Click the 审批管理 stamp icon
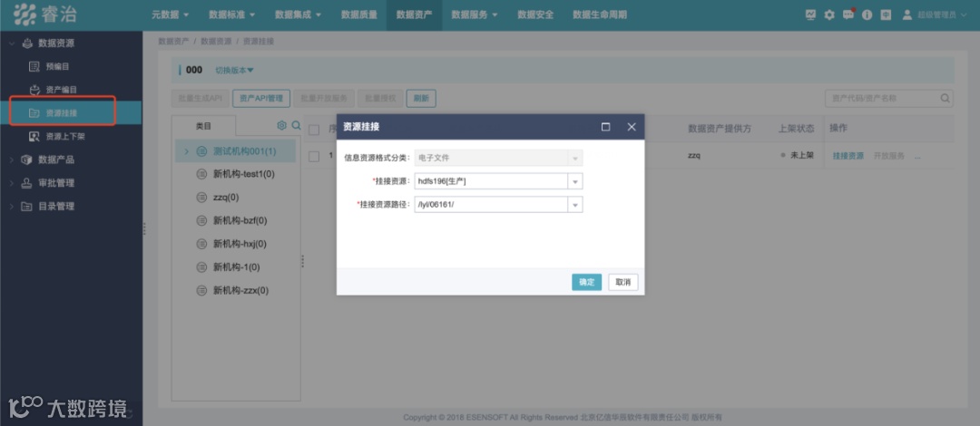This screenshot has width=980, height=426. 27,183
